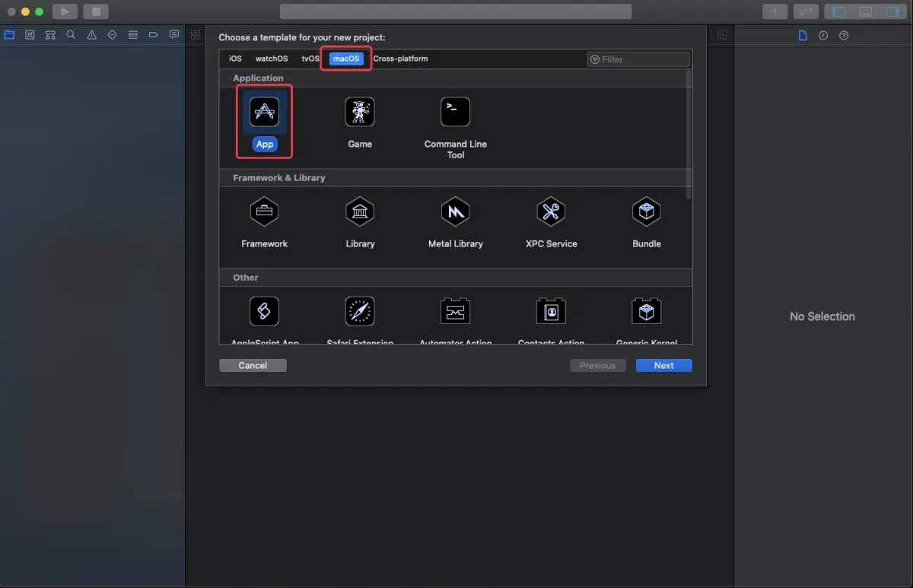Select the Metal Library template
This screenshot has width=913, height=588.
coord(455,212)
